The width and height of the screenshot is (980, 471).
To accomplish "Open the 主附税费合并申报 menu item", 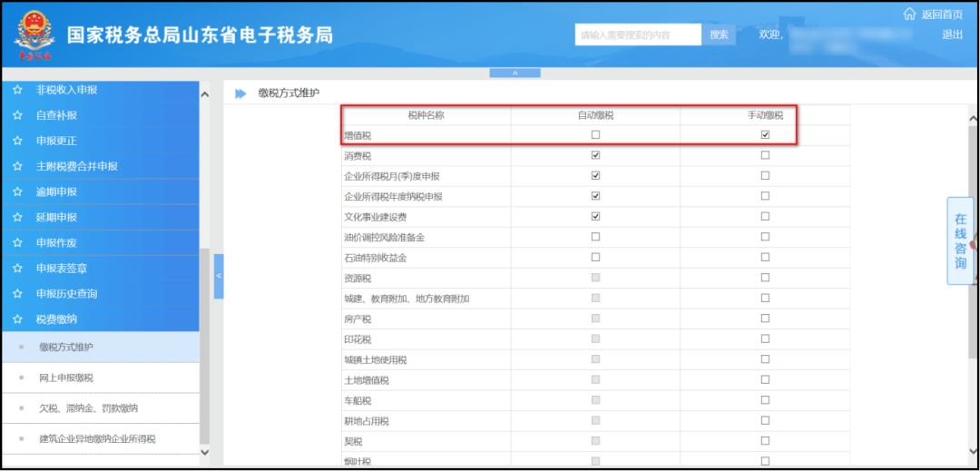I will (100, 166).
